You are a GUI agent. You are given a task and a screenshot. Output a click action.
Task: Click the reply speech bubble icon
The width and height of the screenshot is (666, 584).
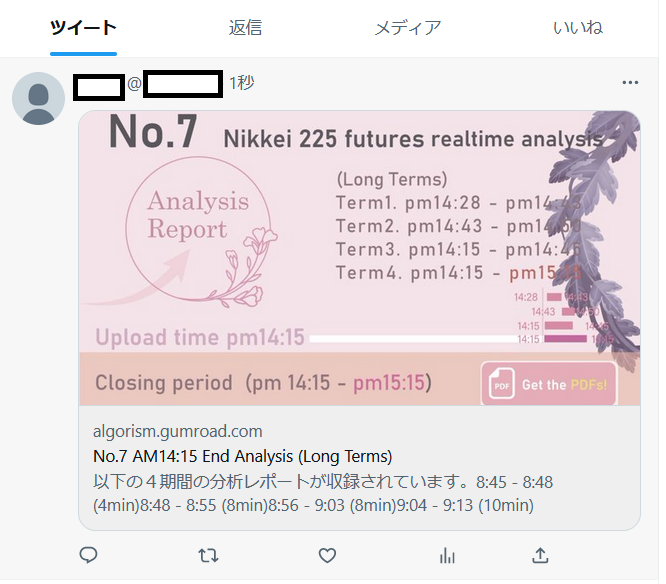(x=88, y=555)
